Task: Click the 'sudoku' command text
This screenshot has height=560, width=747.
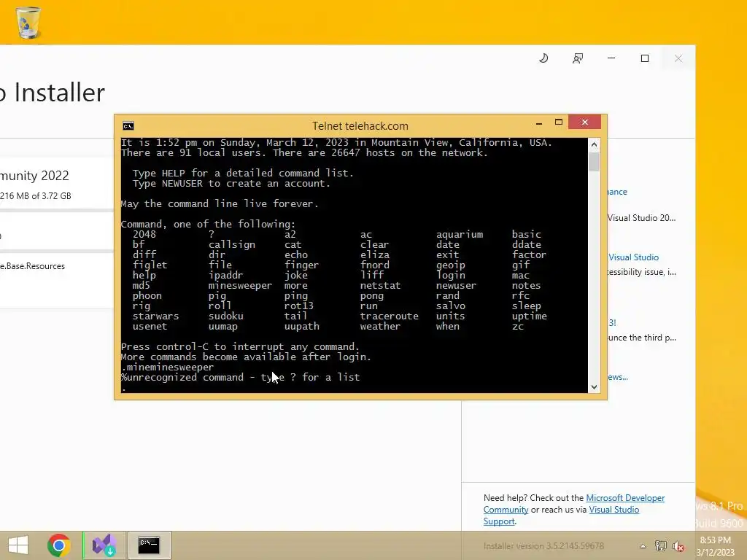Action: [226, 316]
